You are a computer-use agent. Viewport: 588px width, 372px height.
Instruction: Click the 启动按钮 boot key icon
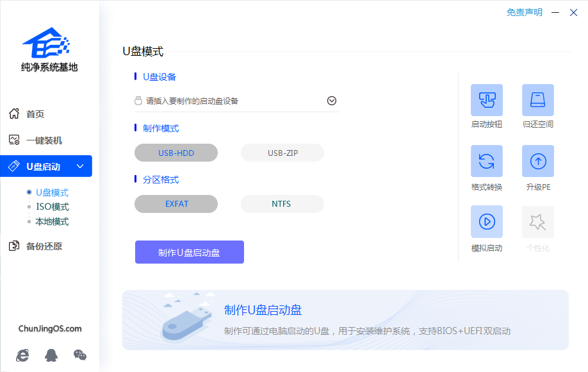(x=486, y=100)
